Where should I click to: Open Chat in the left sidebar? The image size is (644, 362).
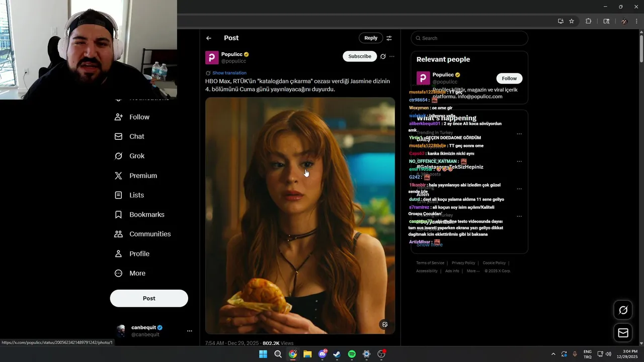[x=130, y=136]
